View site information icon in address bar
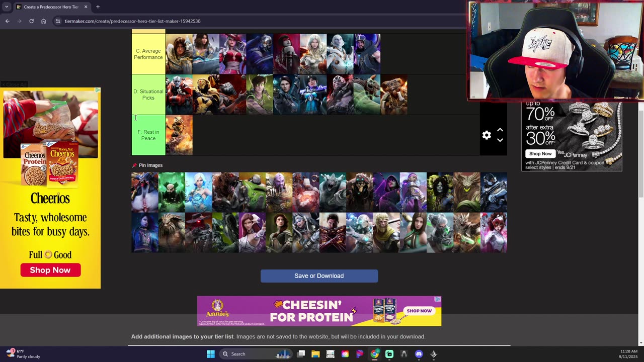This screenshot has height=362, width=644. 58,21
